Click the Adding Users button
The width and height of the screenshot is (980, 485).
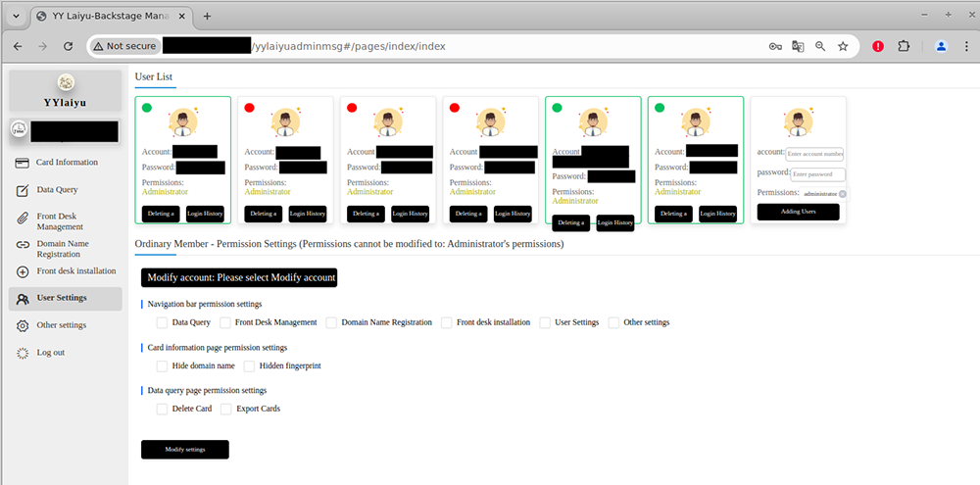[798, 212]
